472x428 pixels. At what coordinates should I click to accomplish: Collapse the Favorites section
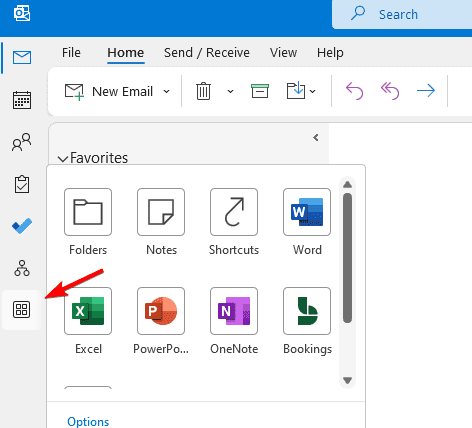63,159
